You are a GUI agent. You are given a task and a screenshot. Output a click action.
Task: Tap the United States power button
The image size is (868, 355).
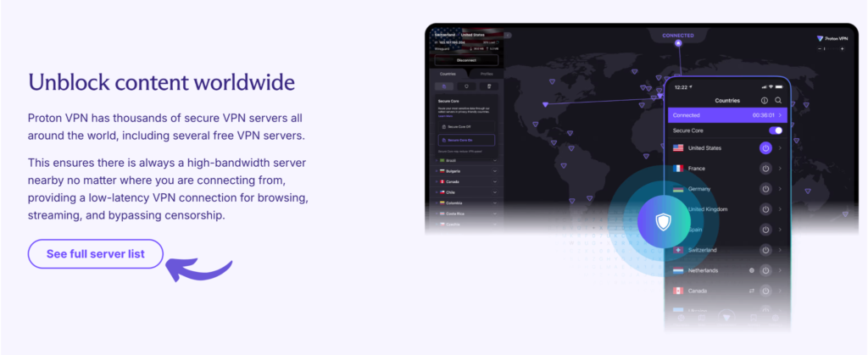[x=765, y=148]
